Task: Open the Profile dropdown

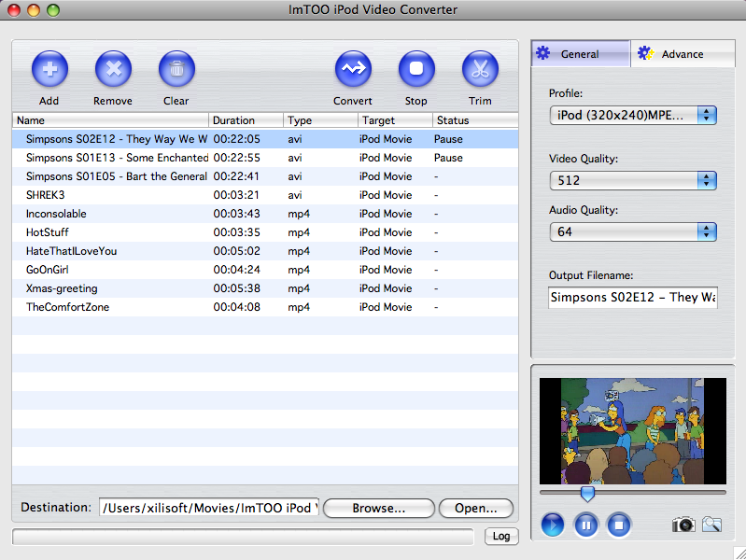Action: [633, 115]
